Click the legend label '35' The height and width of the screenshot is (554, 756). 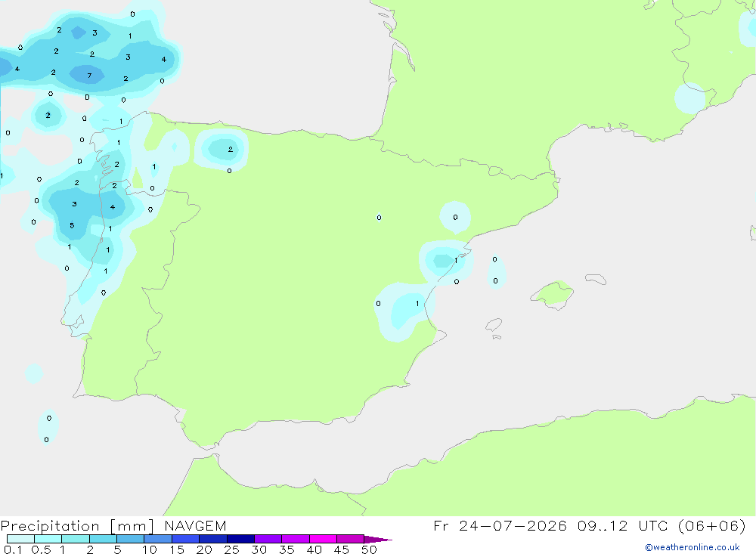coord(287,549)
